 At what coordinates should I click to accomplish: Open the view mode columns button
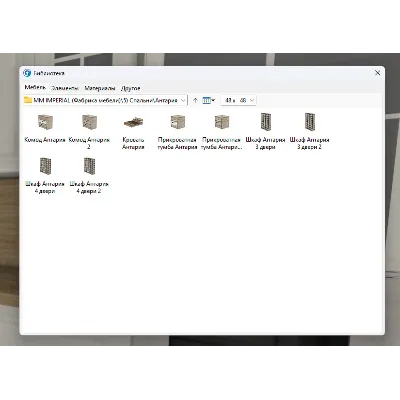209,100
